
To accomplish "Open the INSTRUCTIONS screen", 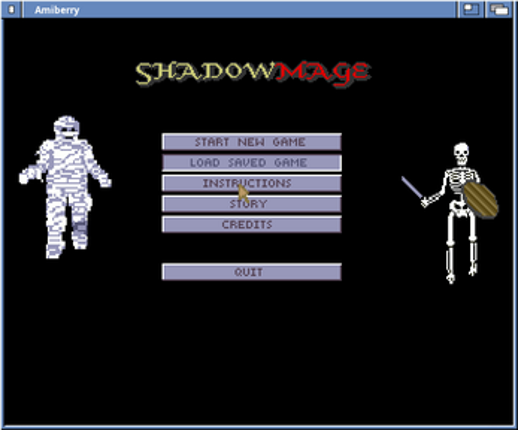I will (x=252, y=183).
